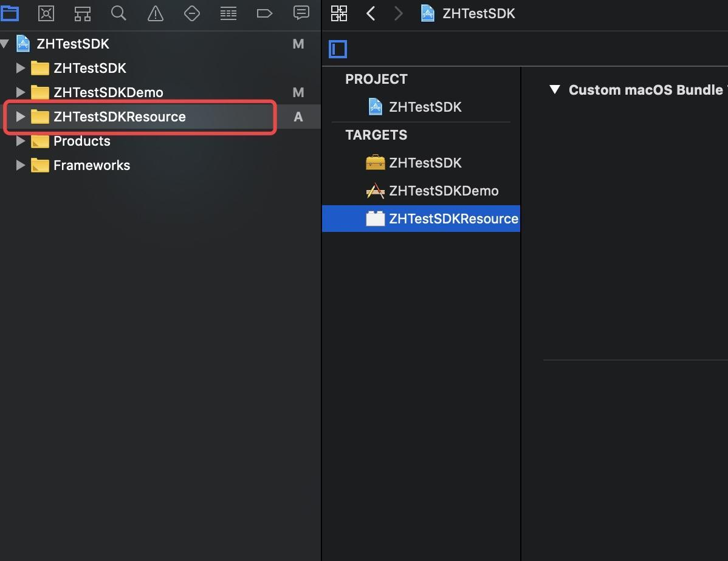Click ZHTestSDK project icon in jump bar
The width and height of the screenshot is (728, 561).
click(x=428, y=13)
